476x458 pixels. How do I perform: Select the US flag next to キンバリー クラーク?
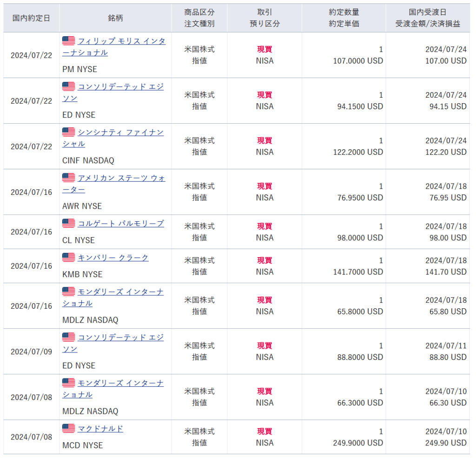(x=68, y=258)
